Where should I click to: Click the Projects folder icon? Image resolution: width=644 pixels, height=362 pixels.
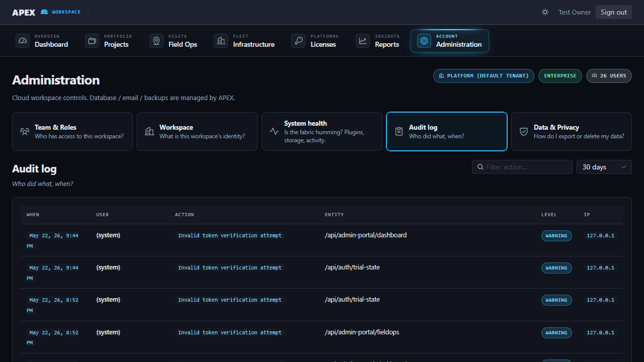tap(92, 41)
